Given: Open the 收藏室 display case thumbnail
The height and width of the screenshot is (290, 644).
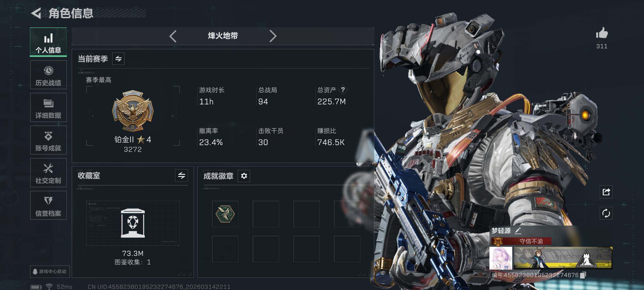Looking at the screenshot, I should [x=133, y=223].
